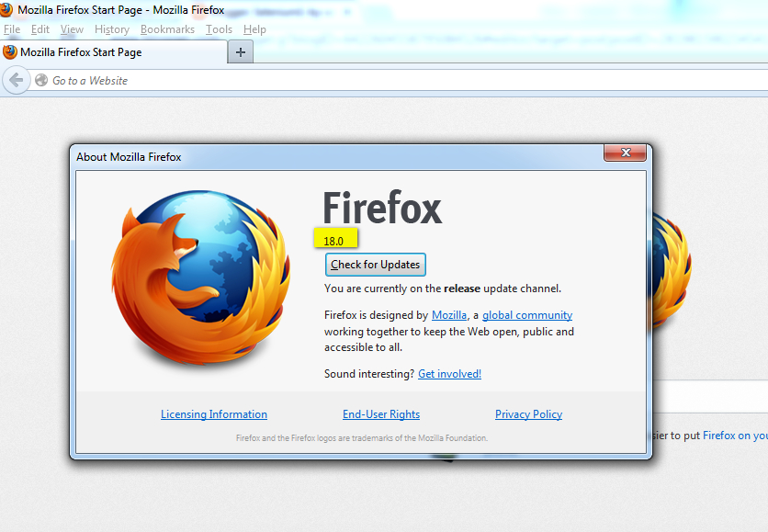The width and height of the screenshot is (768, 532).
Task: Click the globe favicon in the address bar
Action: tap(40, 80)
